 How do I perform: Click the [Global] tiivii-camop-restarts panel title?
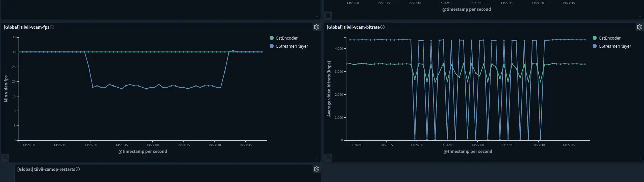point(46,169)
